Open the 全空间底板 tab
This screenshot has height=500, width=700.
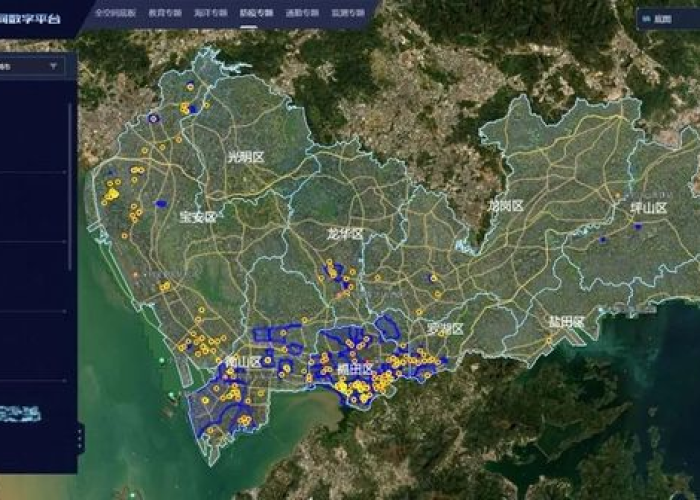pos(115,13)
